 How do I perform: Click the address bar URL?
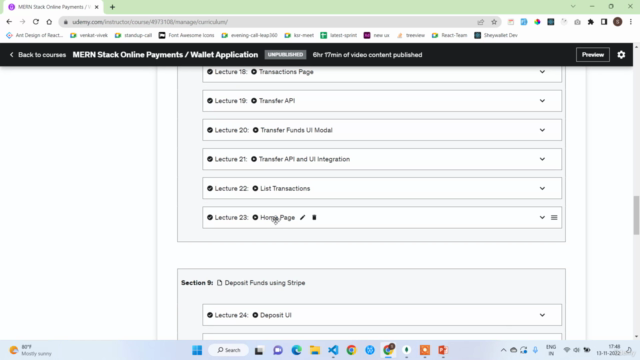pos(150,22)
